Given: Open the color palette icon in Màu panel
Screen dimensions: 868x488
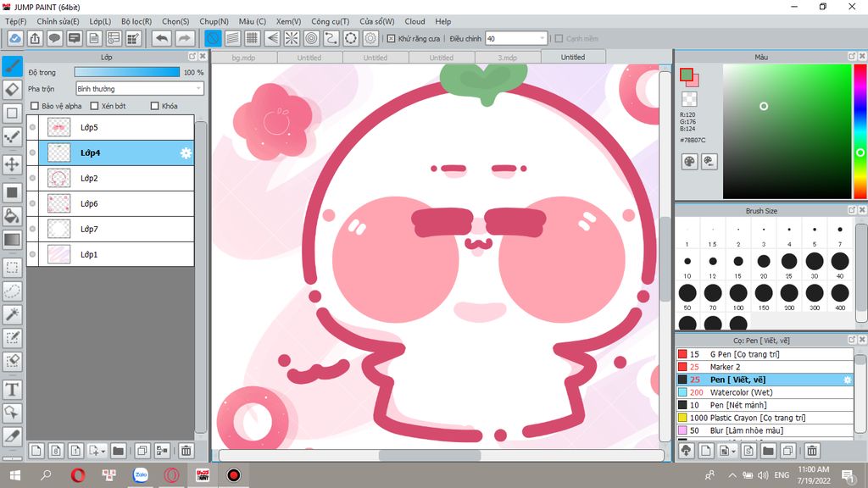Looking at the screenshot, I should click(x=689, y=162).
